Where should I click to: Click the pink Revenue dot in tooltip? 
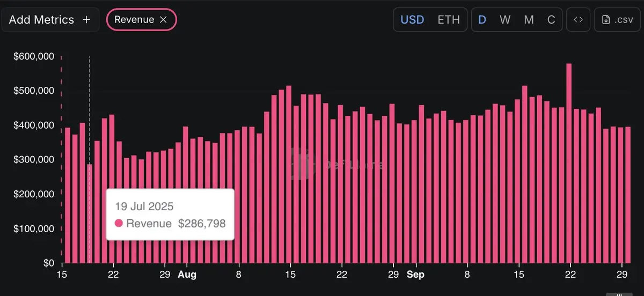pyautogui.click(x=119, y=224)
